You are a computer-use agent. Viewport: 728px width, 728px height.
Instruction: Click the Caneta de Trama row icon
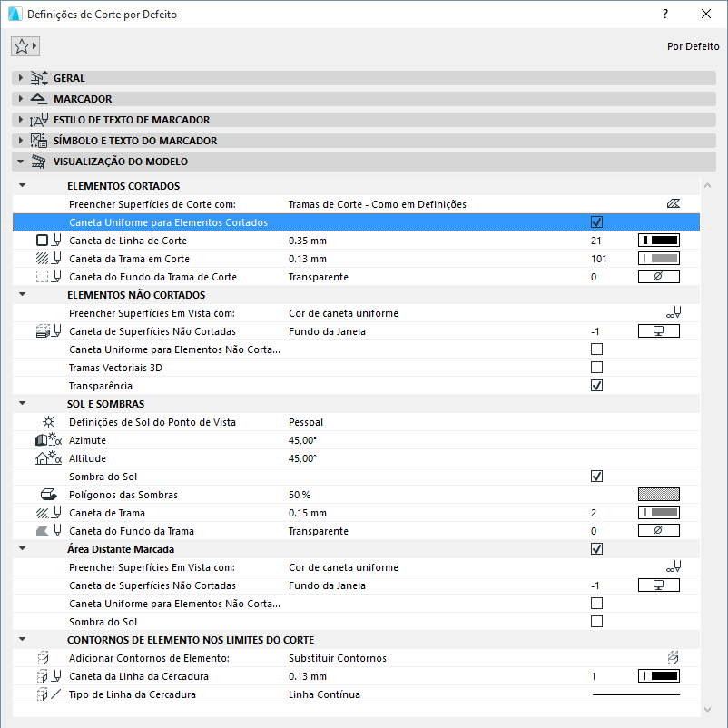tap(49, 513)
